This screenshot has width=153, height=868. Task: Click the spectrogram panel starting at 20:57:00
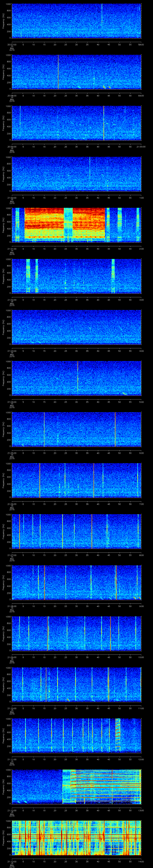tap(76, 21)
